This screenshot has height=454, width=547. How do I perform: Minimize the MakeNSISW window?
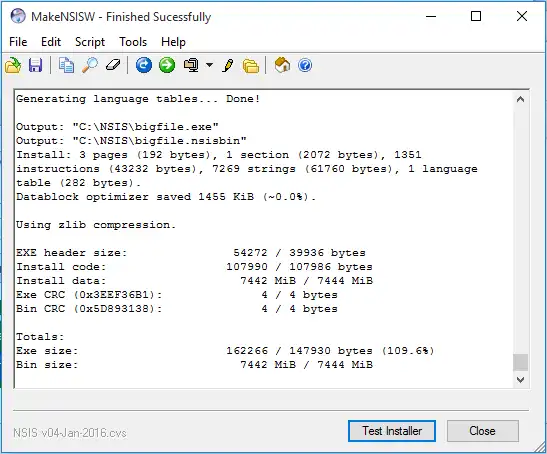pyautogui.click(x=431, y=16)
